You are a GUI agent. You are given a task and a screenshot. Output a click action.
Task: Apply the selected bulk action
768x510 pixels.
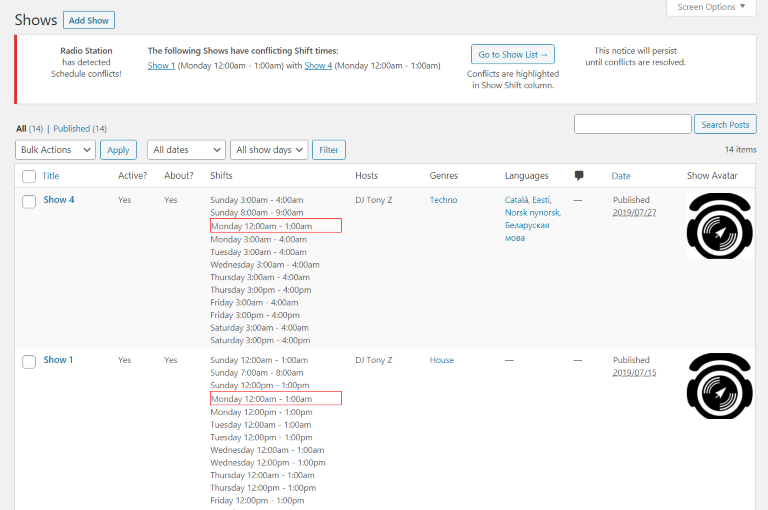118,150
